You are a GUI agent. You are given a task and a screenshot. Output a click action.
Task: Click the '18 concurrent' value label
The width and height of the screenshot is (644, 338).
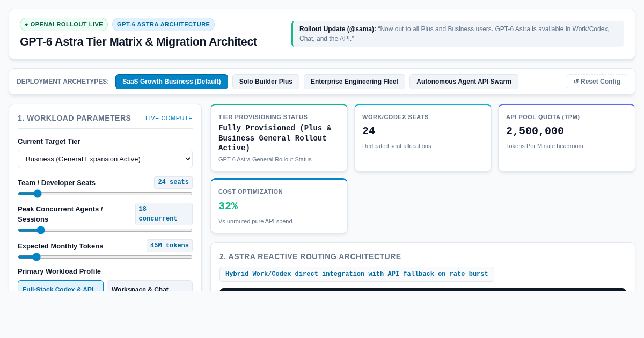coord(164,214)
